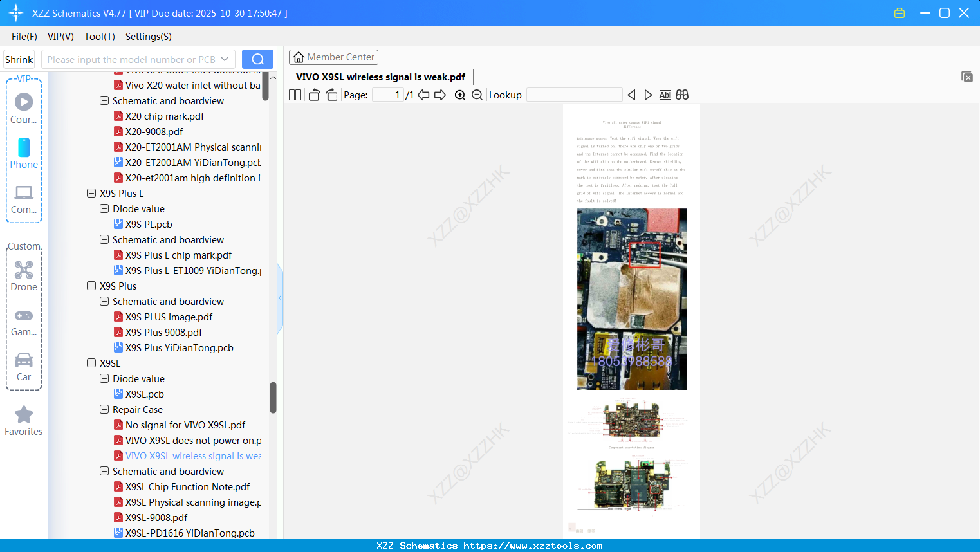Collapse the X9S Plus L node
Viewport: 980px width, 552px height.
(x=91, y=193)
